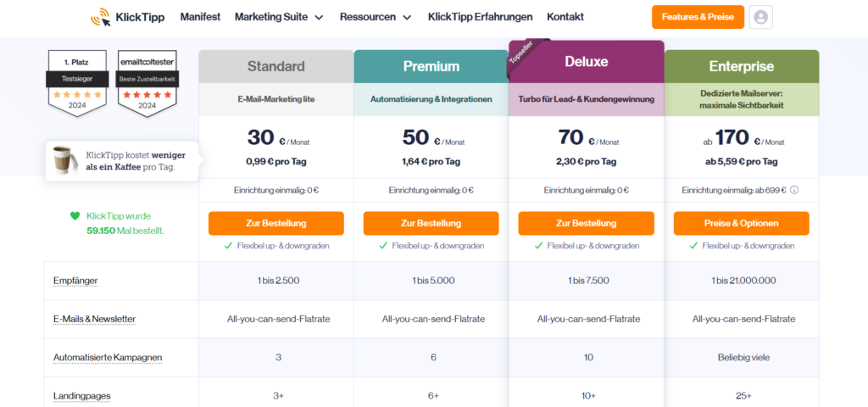Screen dimensions: 868x407
Task: Open the Landingpages feature row label
Action: [81, 395]
